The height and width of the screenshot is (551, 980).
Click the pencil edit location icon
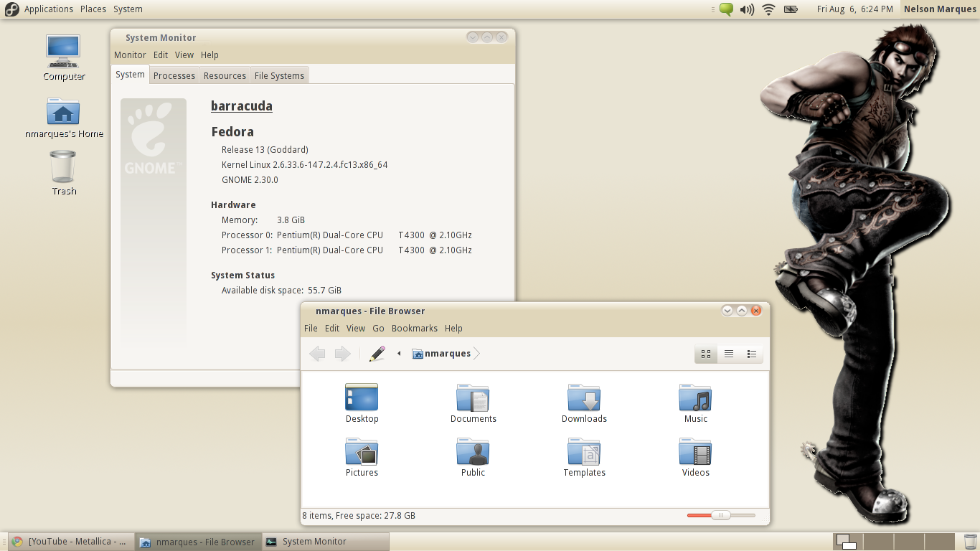pyautogui.click(x=377, y=354)
